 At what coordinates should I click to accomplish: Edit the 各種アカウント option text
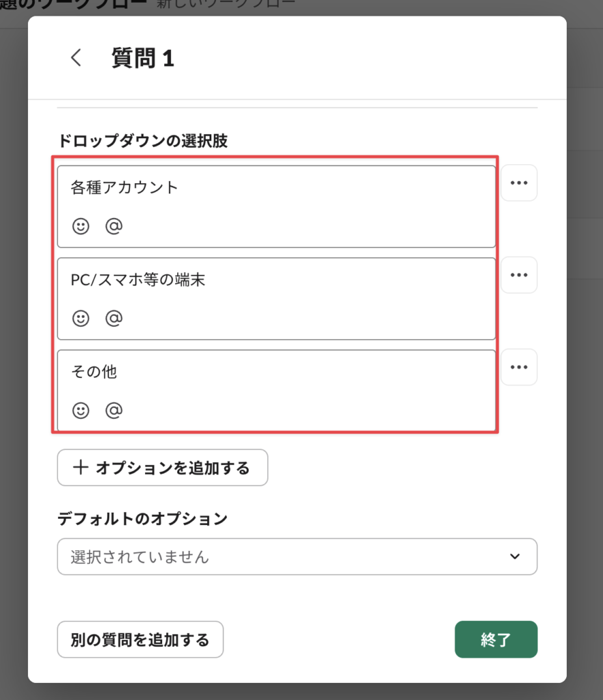[273, 187]
